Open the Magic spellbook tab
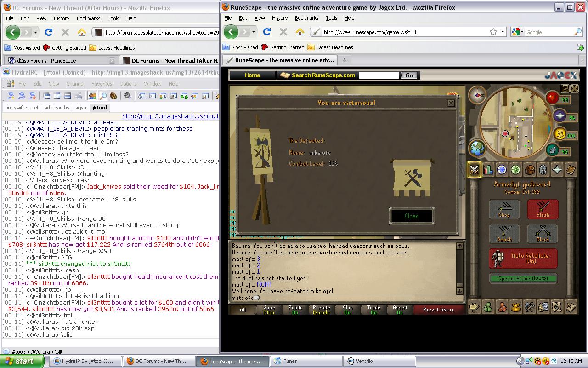Viewport: 588px width, 368px height. click(571, 170)
